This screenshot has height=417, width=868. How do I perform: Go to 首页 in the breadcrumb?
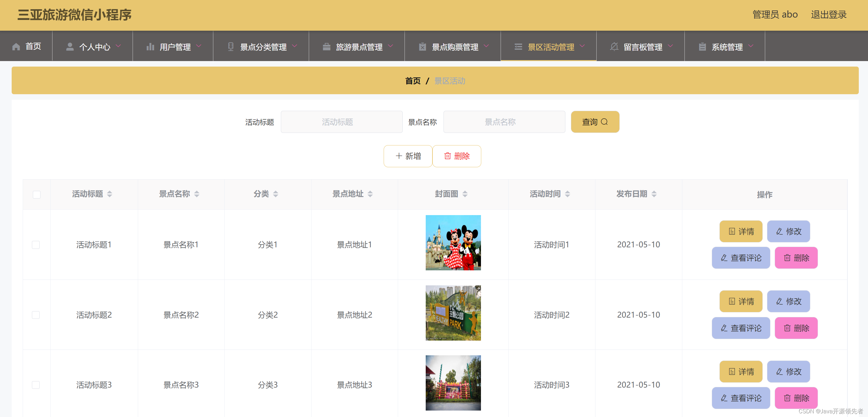pos(413,81)
